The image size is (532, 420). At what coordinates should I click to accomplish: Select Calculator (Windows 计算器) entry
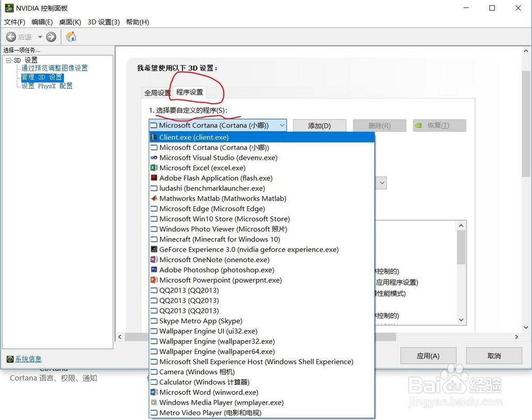coord(262,382)
